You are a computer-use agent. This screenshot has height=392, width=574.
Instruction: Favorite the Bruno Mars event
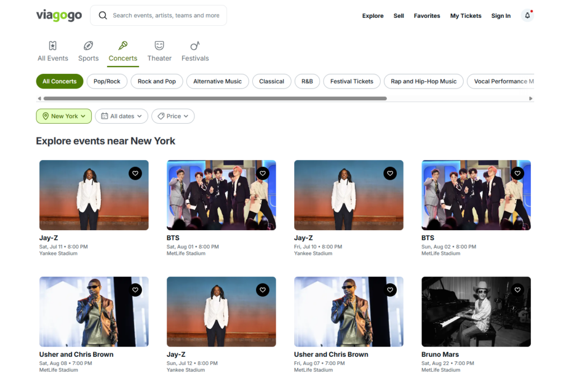tap(517, 290)
